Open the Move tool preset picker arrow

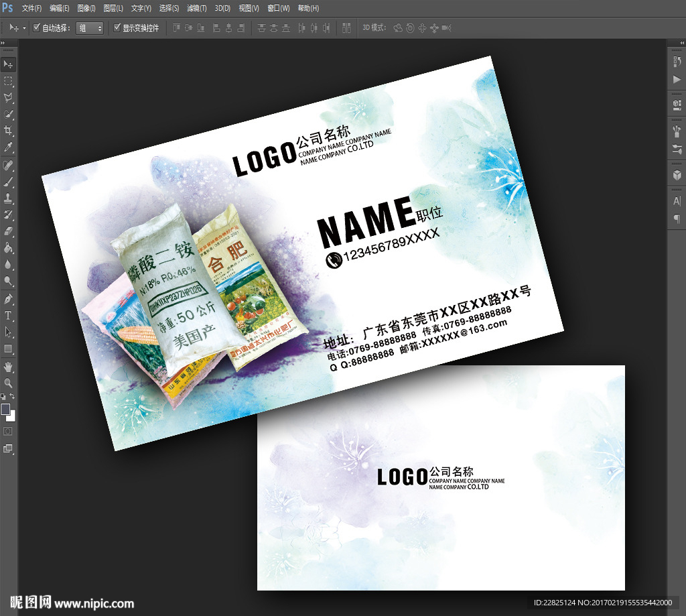pos(25,28)
